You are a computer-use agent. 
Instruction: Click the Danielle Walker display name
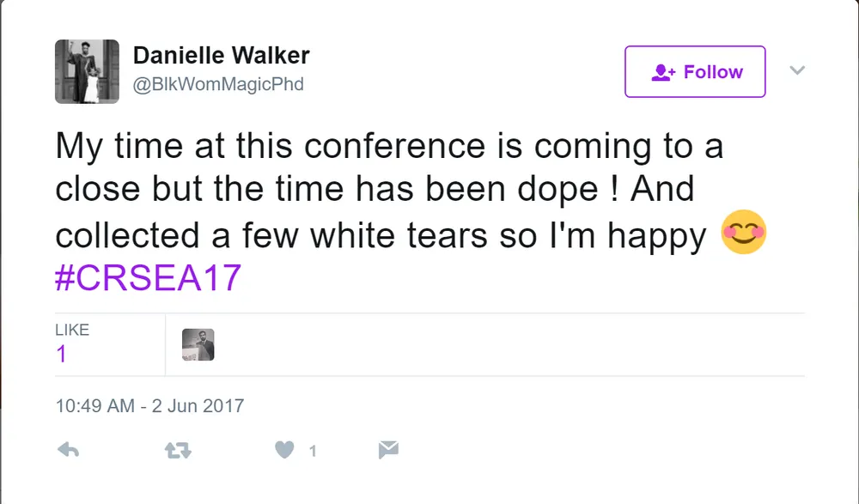pyautogui.click(x=222, y=55)
